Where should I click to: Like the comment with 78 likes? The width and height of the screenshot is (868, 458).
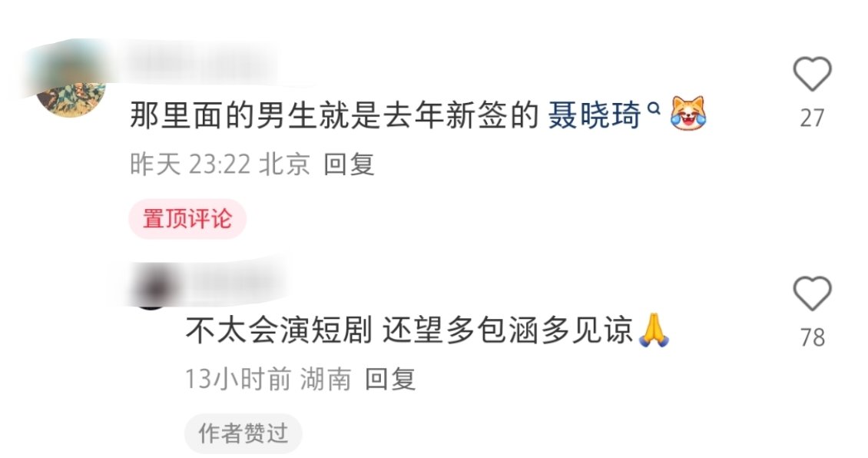(x=812, y=293)
